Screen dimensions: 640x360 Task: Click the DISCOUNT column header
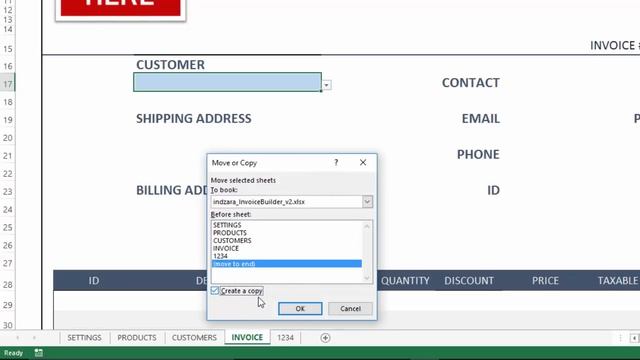click(x=469, y=280)
